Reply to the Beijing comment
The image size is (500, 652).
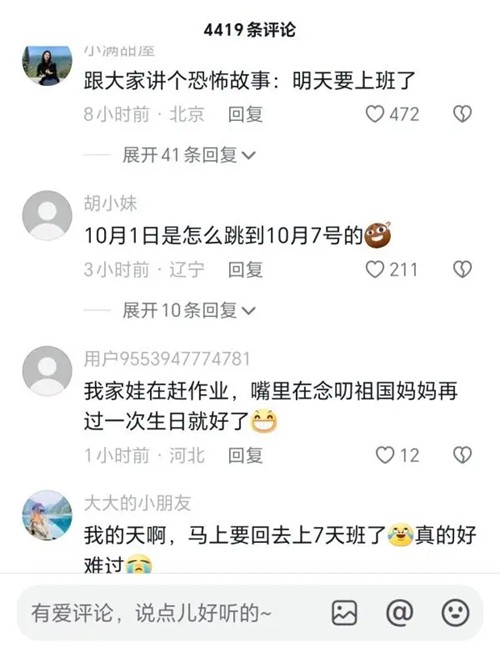245,114
